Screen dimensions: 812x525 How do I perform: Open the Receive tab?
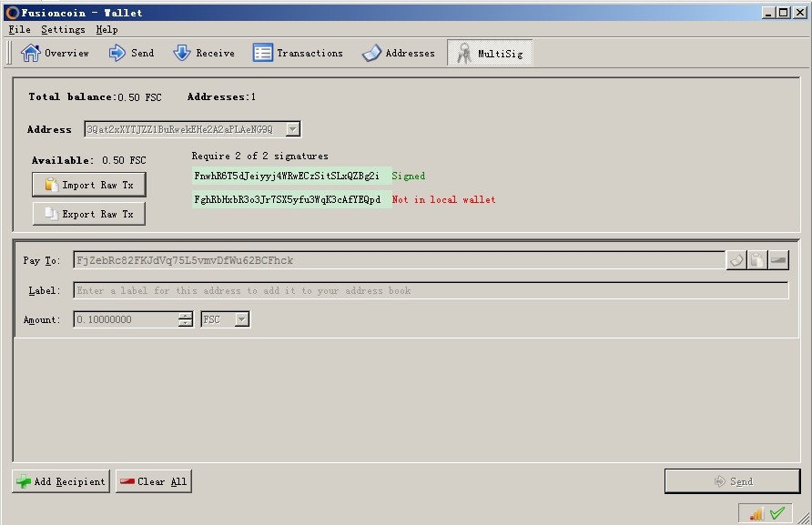pyautogui.click(x=204, y=53)
